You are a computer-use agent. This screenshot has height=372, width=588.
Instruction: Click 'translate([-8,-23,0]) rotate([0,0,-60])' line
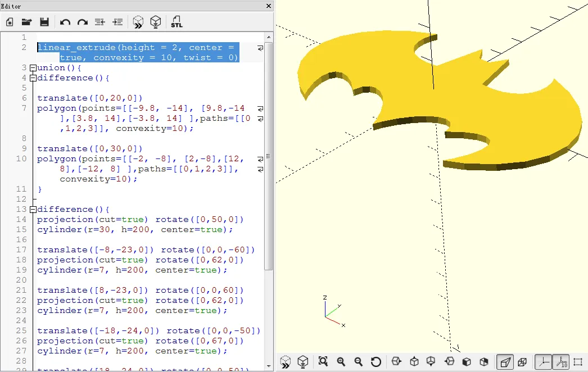point(146,250)
